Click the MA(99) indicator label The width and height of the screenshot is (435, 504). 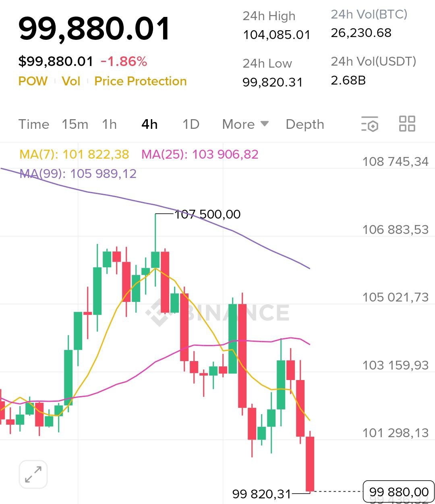point(78,174)
